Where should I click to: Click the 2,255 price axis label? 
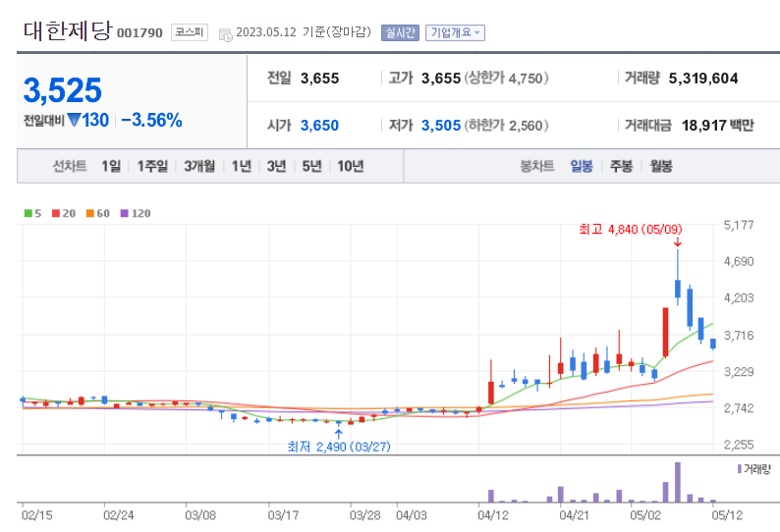tap(739, 445)
